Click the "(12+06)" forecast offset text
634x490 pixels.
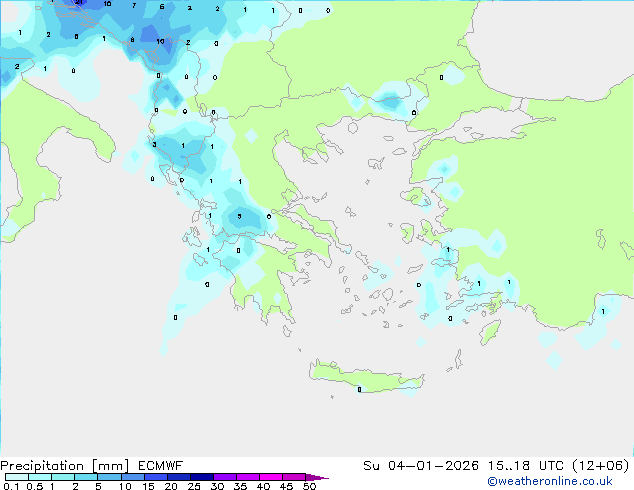[601, 466]
